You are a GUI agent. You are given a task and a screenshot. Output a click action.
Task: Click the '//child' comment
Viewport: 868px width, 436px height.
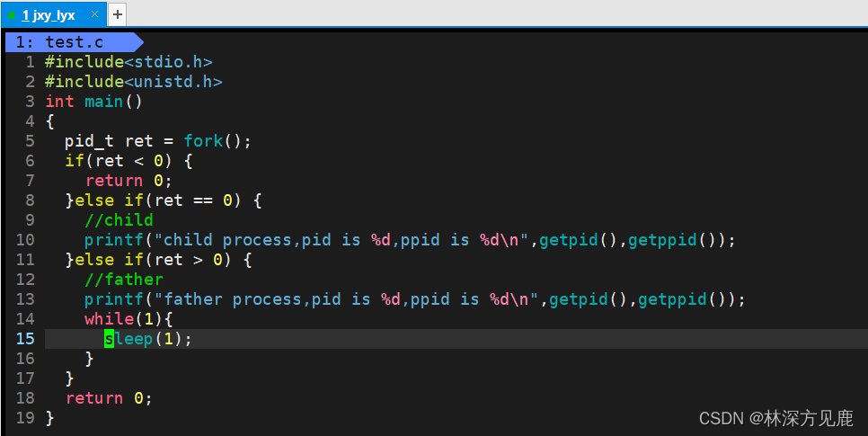point(119,220)
